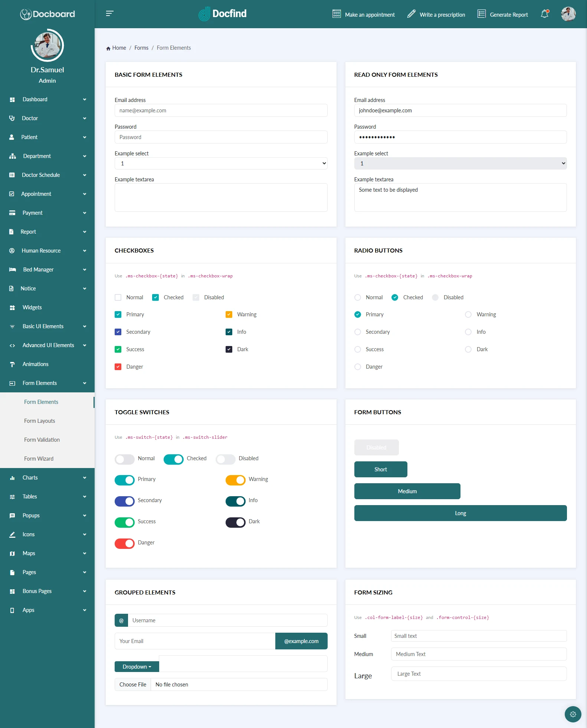Uncheck the Warning checkbox
Viewport: 587px width, 728px height.
point(229,314)
